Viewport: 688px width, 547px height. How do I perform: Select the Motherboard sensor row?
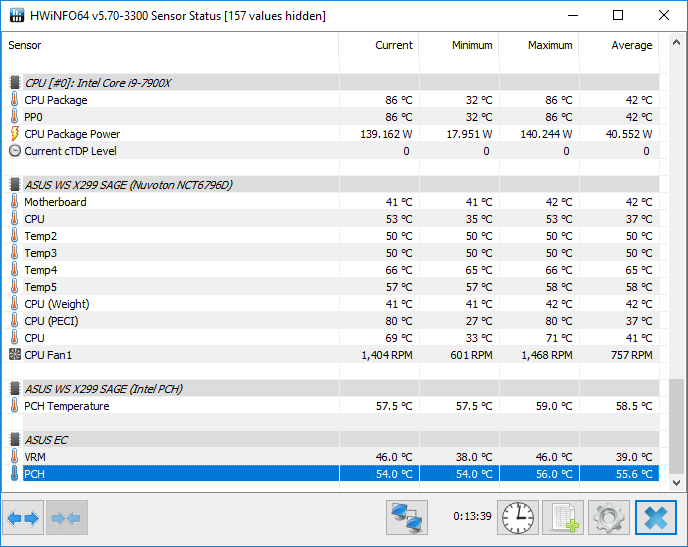coord(331,202)
